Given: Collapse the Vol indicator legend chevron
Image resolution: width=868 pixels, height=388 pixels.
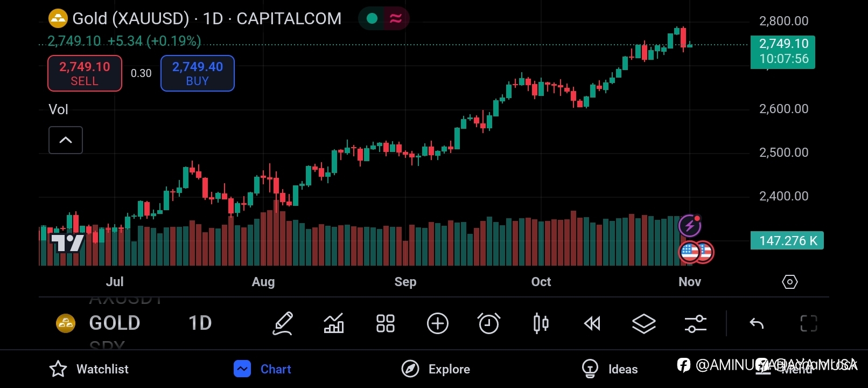Looking at the screenshot, I should click(x=66, y=140).
